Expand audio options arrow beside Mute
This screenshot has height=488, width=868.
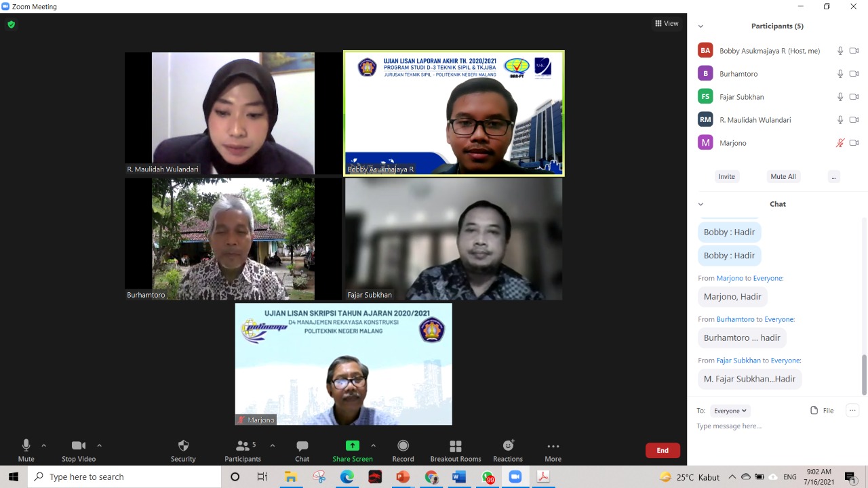point(44,446)
